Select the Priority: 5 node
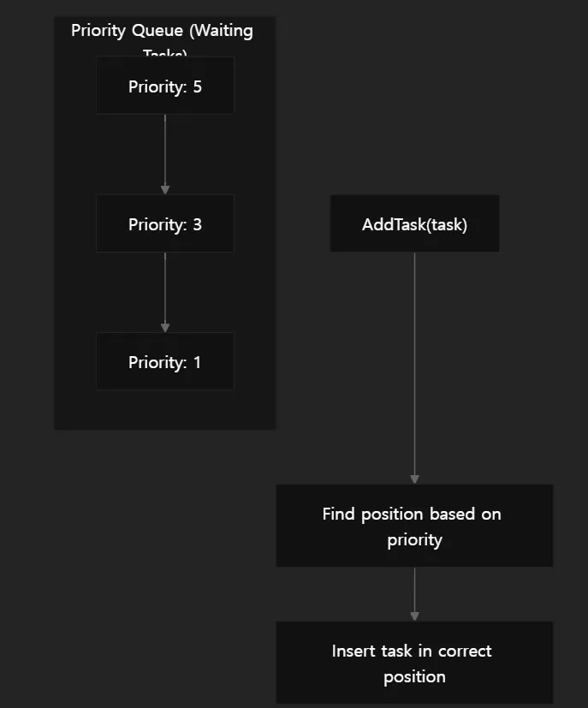The image size is (588, 708). tap(165, 86)
